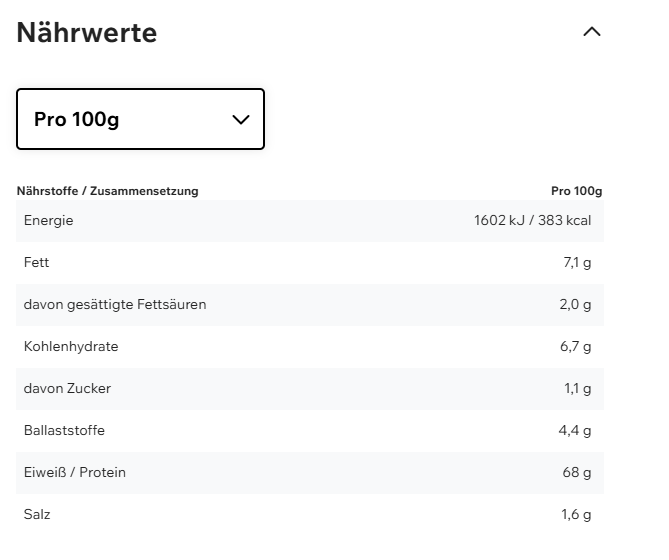Click the 7,1 g fat value
This screenshot has height=560, width=669.
(x=577, y=263)
